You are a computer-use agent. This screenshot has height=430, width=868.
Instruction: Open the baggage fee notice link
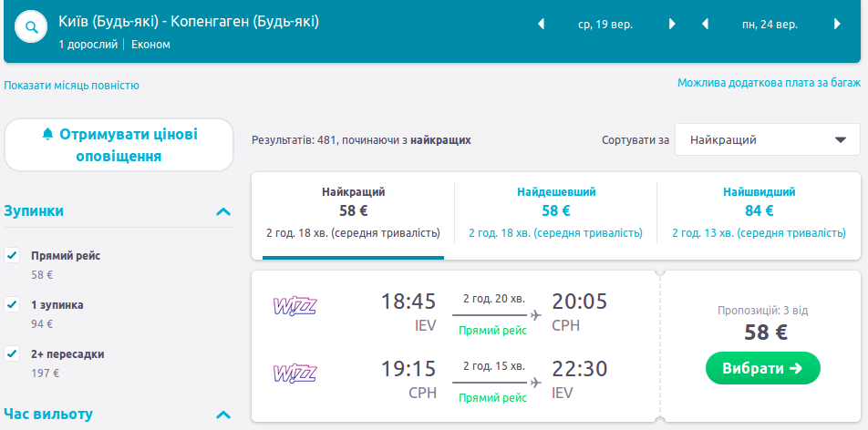tap(769, 83)
